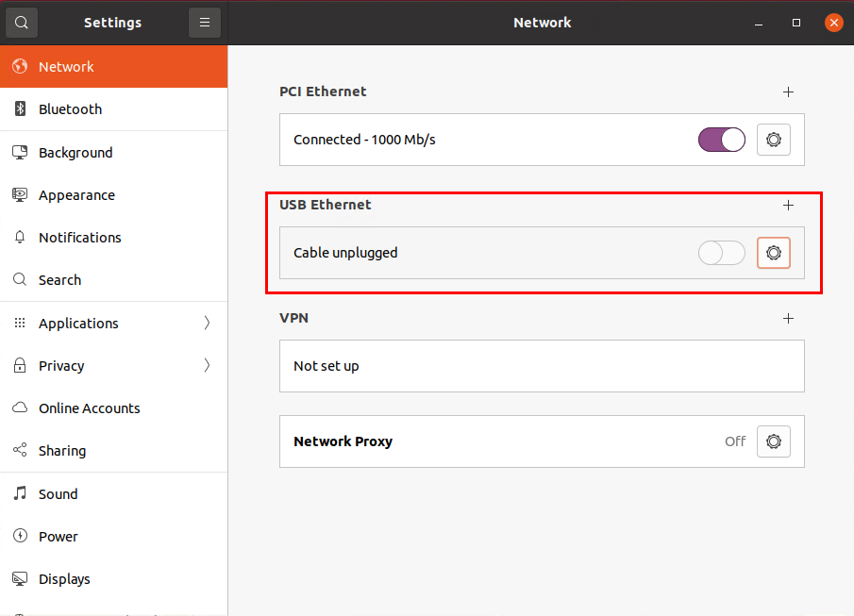
Task: Click the Displays monitor icon
Action: tap(20, 579)
